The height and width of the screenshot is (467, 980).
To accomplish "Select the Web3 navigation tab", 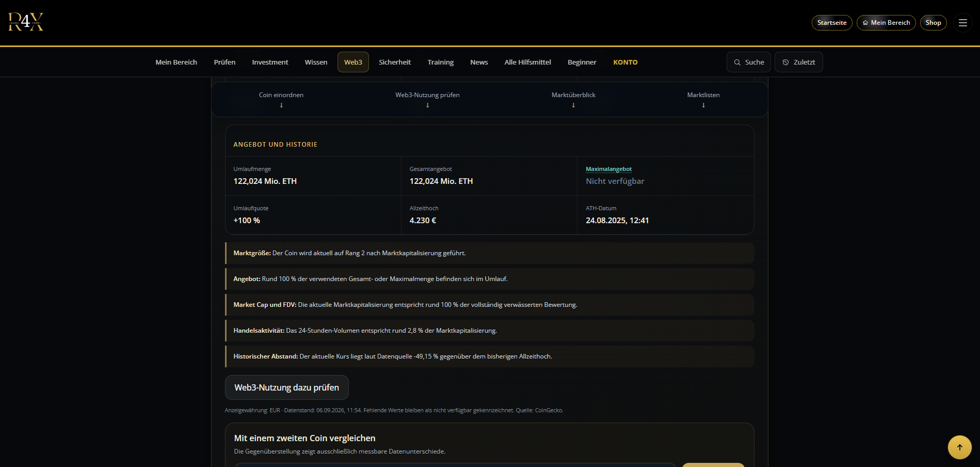I will [353, 62].
